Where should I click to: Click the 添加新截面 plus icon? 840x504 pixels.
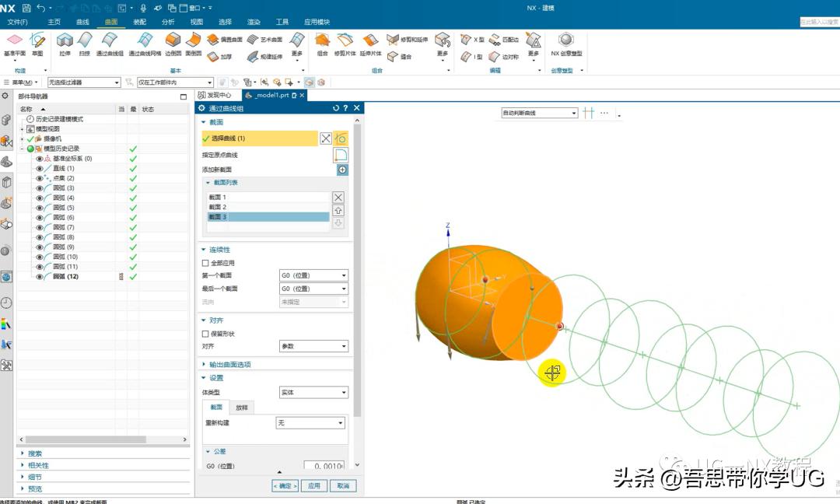click(x=342, y=170)
